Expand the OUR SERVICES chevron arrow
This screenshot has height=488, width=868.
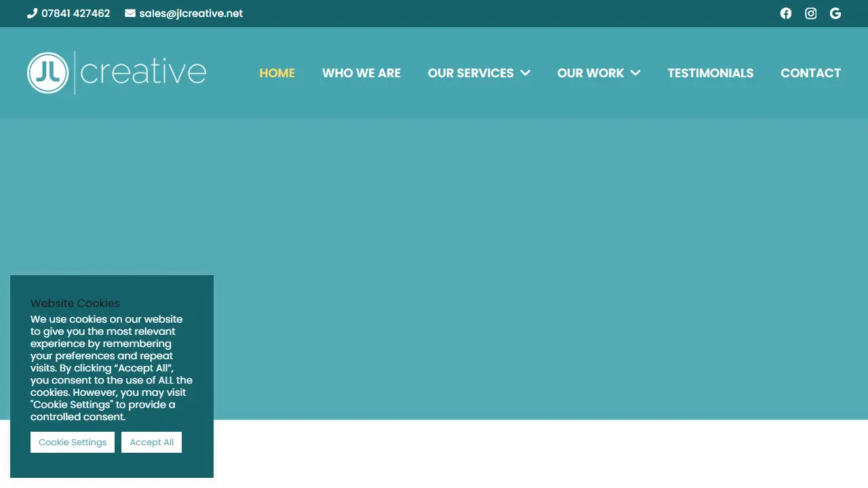click(525, 73)
